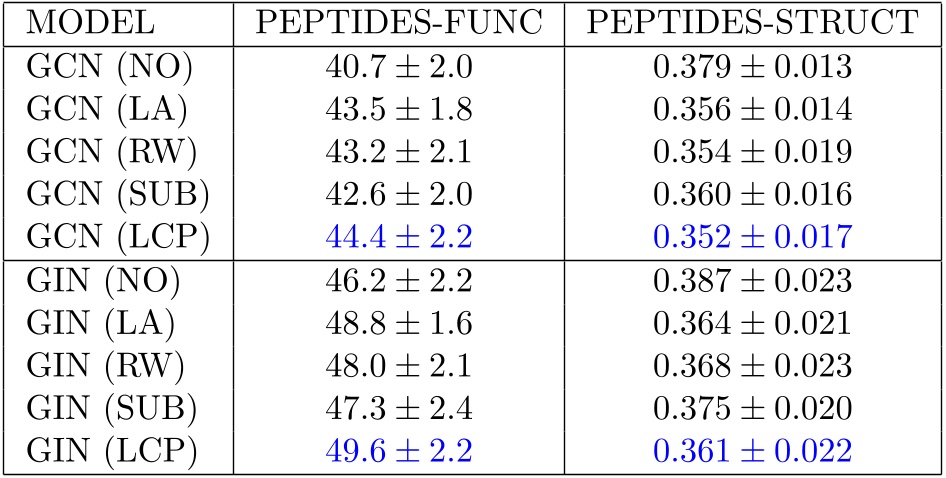Click the blue 44.4 ± 2.2 value
Image resolution: width=946 pixels, height=478 pixels.
398,238
